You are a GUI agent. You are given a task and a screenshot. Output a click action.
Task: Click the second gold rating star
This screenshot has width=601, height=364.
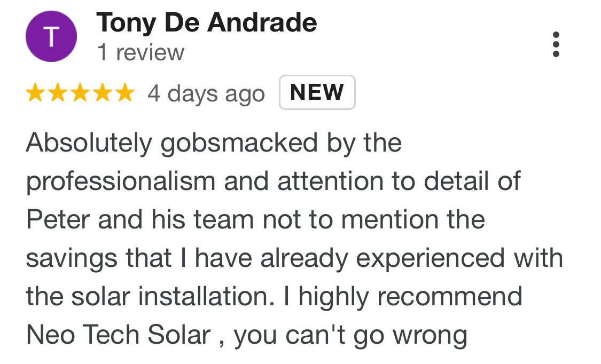(x=58, y=93)
